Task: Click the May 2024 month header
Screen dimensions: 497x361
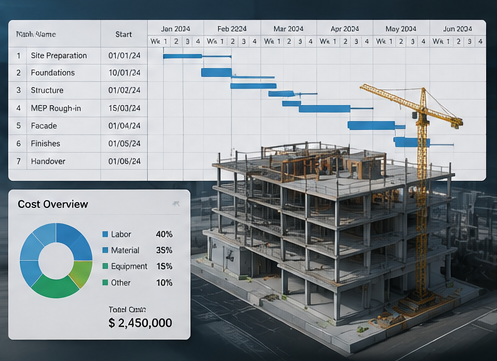Action: 401,29
